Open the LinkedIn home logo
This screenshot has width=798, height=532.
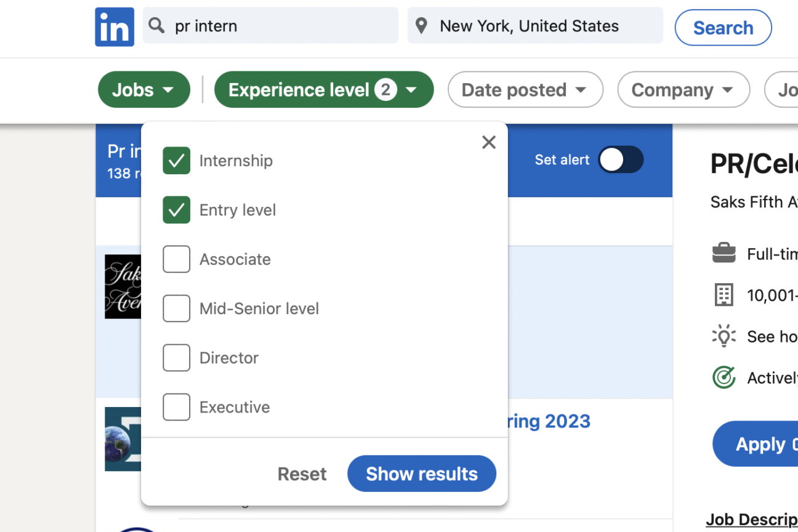click(115, 26)
